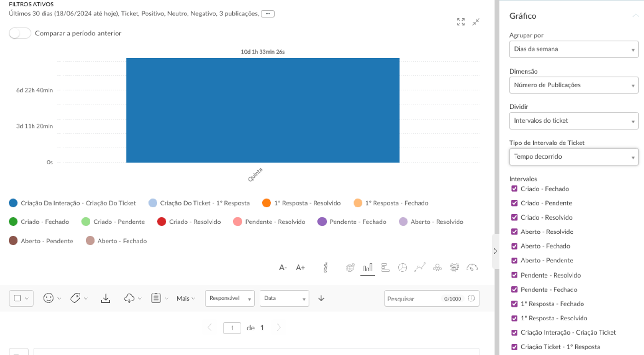Open Tipo de Intervalo de Ticket dropdown

pos(573,157)
